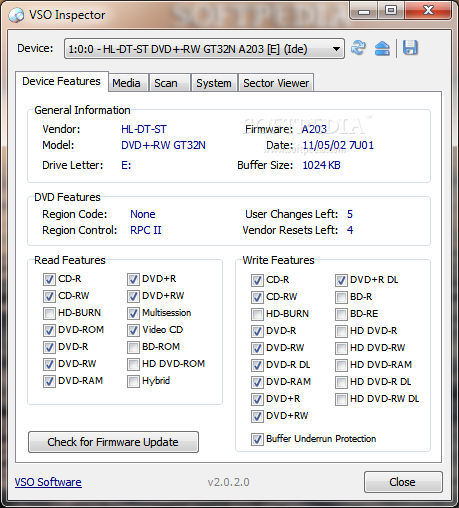Toggle the HD DVD-RW DL checkbox

(341, 399)
